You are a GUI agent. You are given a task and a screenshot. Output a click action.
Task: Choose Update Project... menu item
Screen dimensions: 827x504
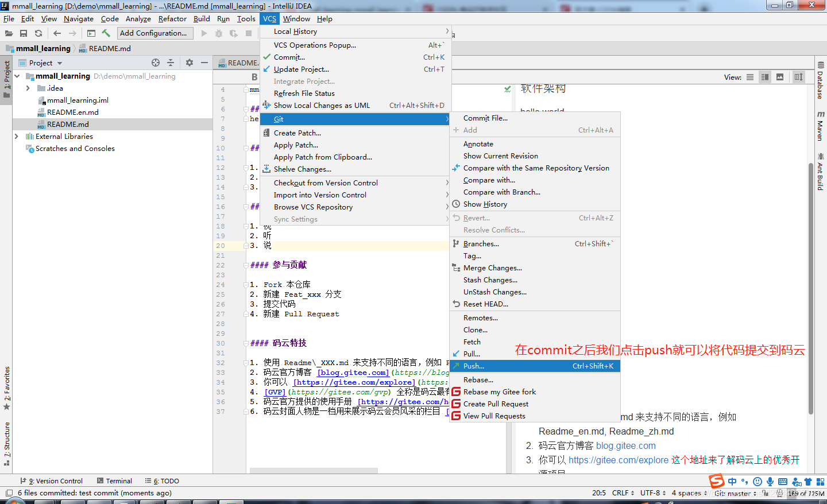(x=355, y=69)
